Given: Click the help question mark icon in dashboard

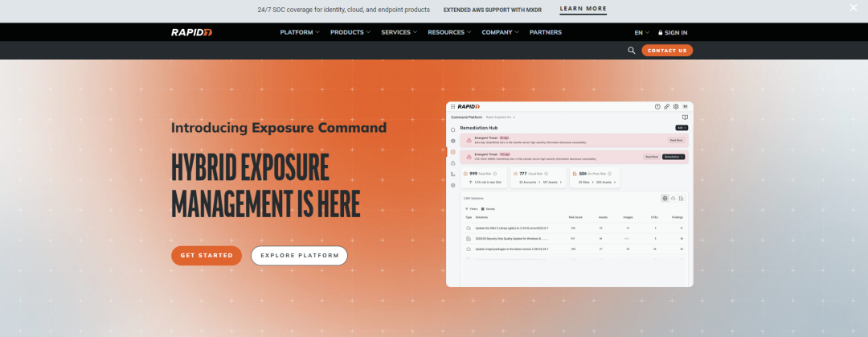Looking at the screenshot, I should point(657,106).
